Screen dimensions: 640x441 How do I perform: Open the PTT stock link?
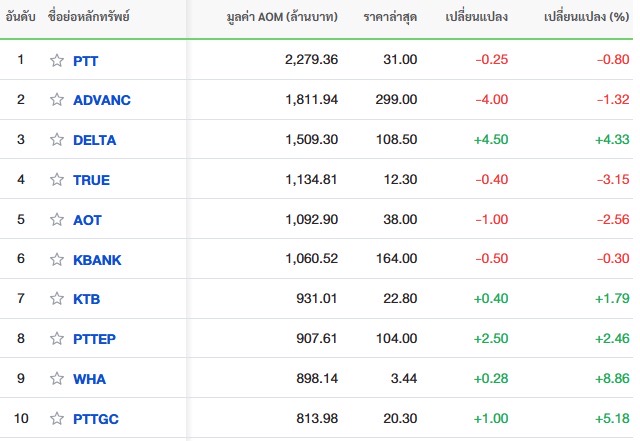coord(86,61)
